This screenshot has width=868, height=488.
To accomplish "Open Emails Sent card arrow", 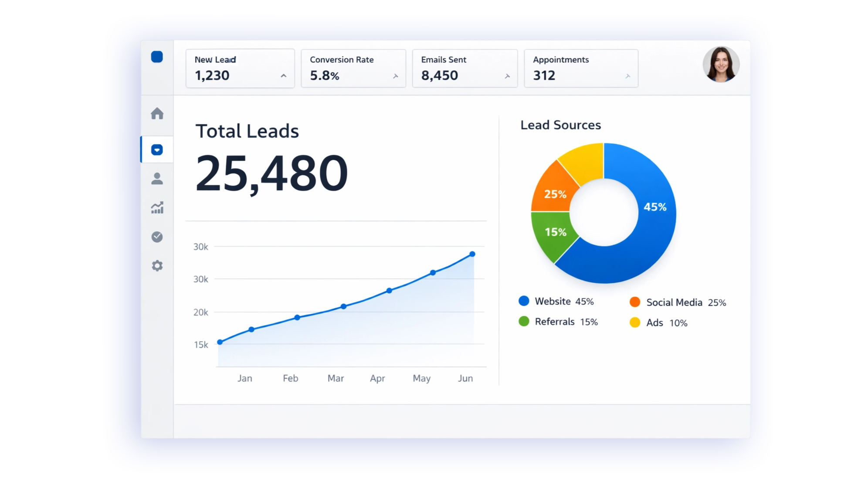I will click(507, 76).
